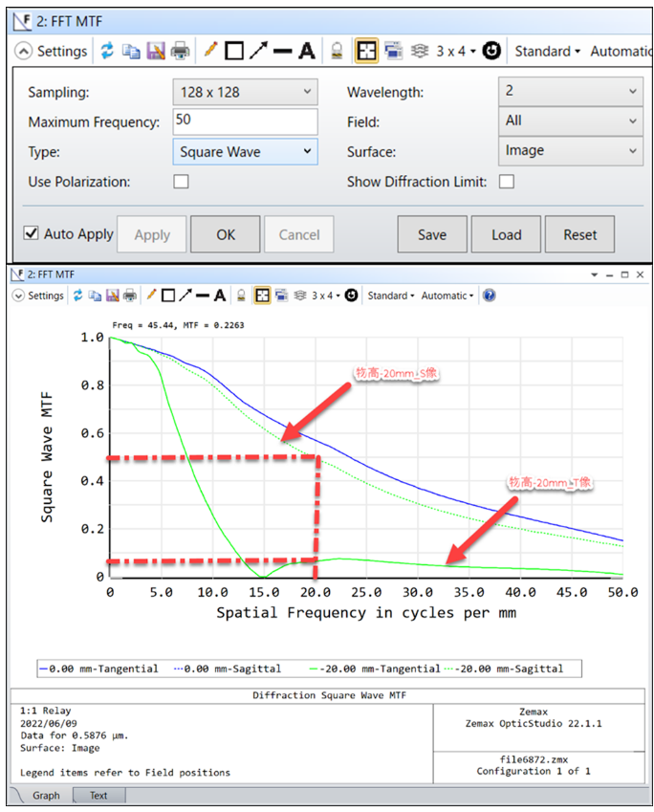Viewport: 654px width, 812px height.
Task: Click the save image icon in upper toolbar
Action: 156,51
